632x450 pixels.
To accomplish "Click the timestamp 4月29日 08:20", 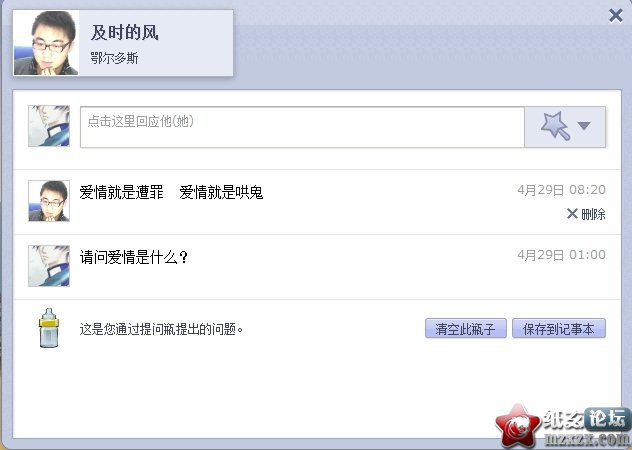I will coord(561,190).
